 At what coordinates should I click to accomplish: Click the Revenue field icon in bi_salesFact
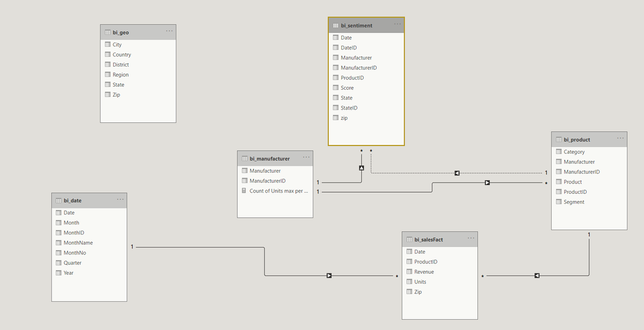pos(409,272)
